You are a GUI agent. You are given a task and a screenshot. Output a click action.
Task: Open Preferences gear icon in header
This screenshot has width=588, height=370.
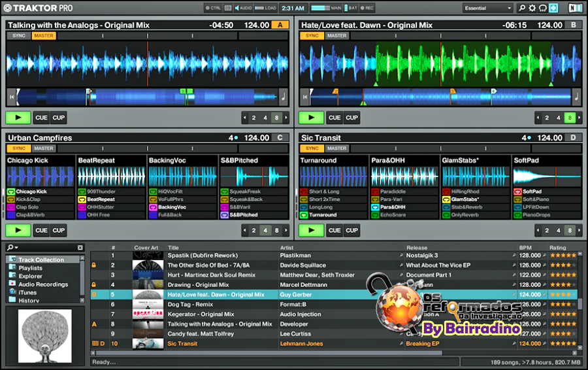point(532,8)
